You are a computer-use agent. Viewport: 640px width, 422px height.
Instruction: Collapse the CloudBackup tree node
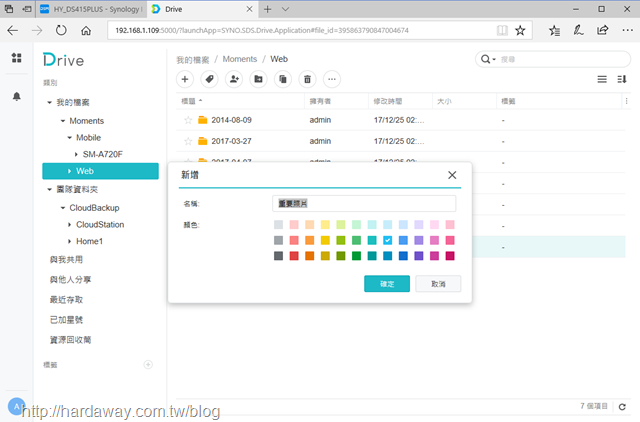point(63,208)
